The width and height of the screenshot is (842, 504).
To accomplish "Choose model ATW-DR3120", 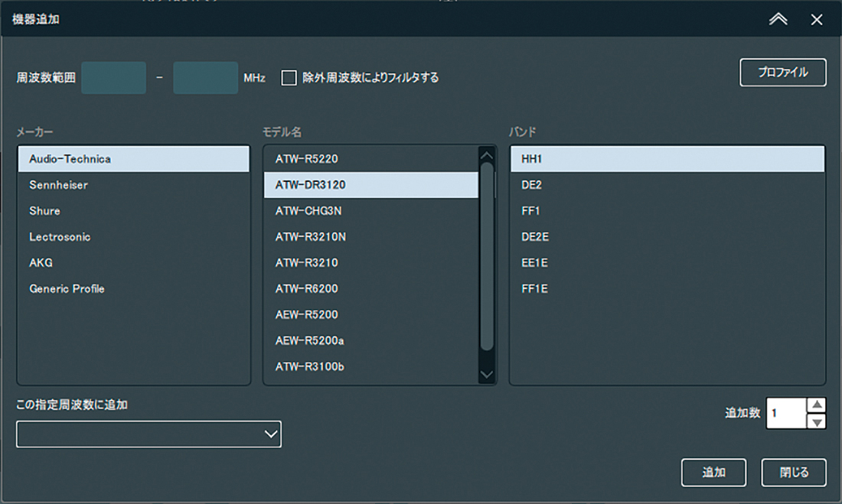I will pos(371,184).
